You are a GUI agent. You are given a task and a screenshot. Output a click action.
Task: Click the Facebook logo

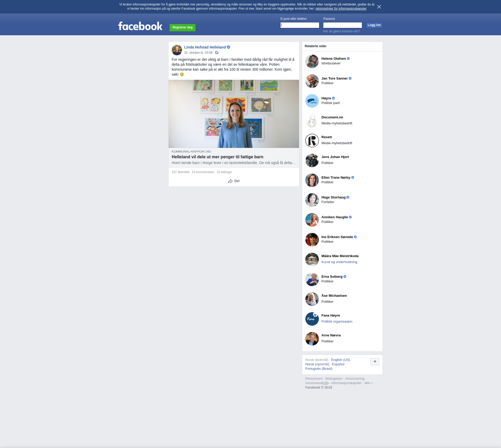140,26
